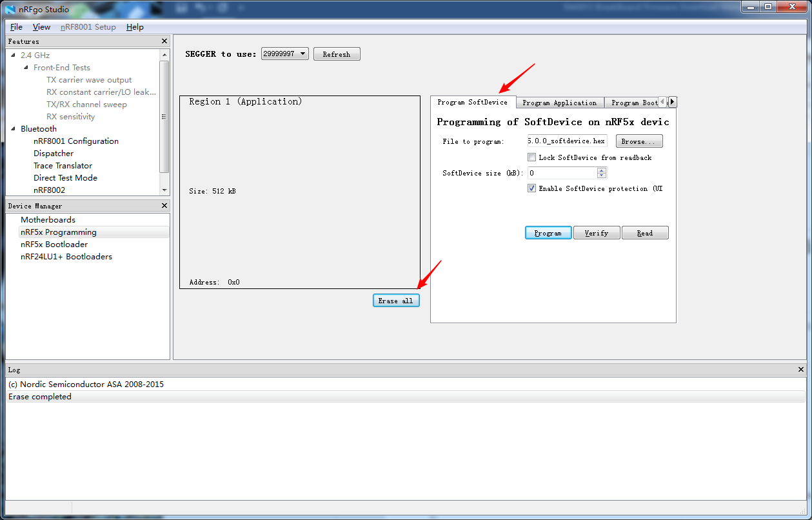The image size is (812, 520).
Task: Click Region 1 (Application) label
Action: coord(245,101)
